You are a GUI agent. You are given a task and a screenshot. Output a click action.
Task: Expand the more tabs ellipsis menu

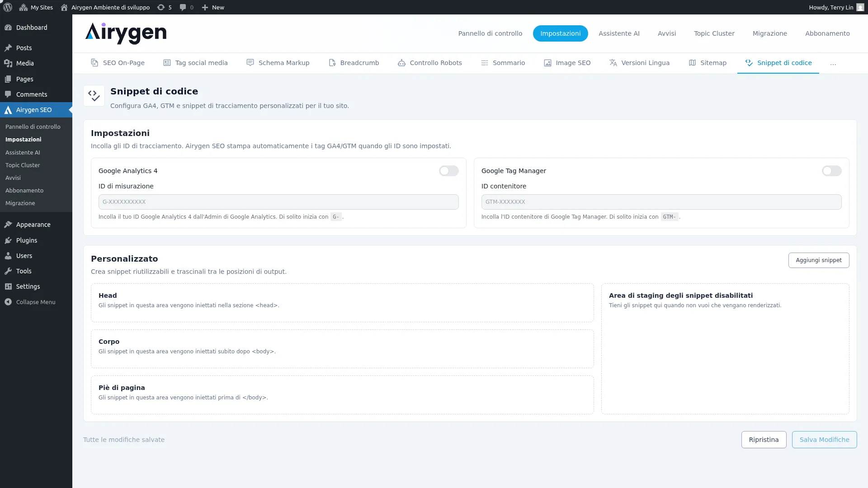833,63
